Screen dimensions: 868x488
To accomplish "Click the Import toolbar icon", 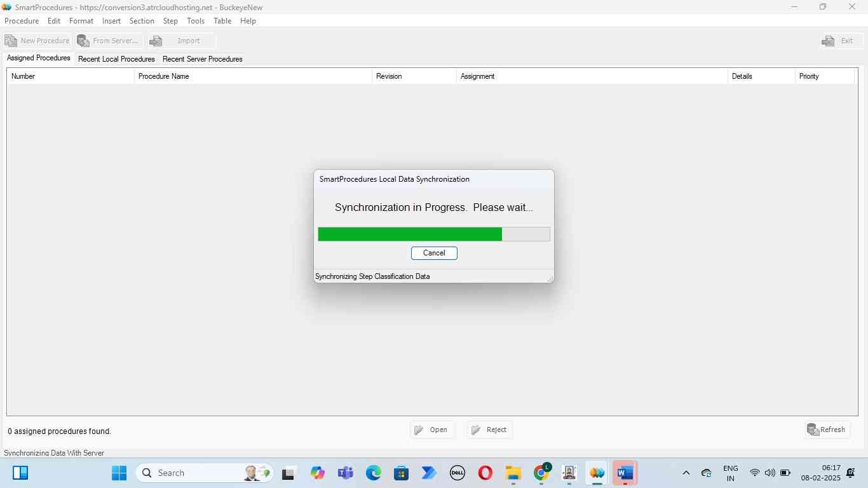I will 156,41.
